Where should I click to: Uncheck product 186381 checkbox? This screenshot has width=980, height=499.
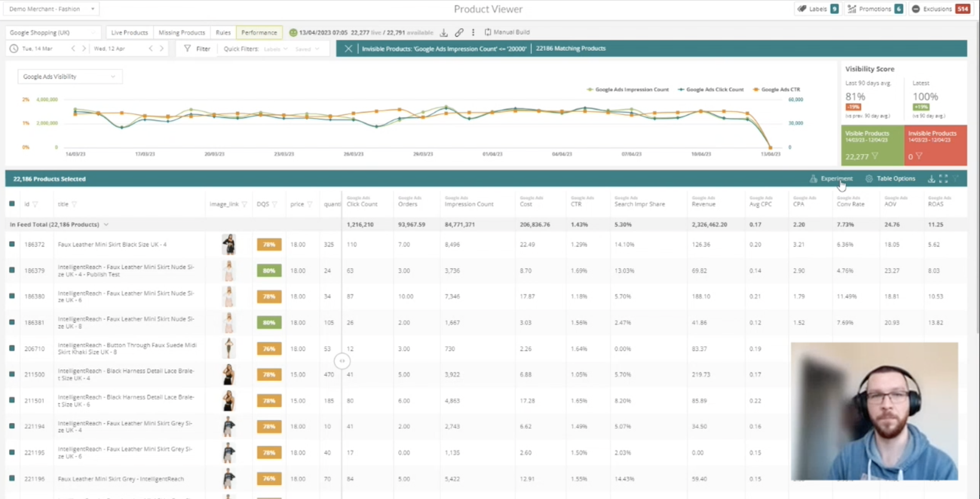(12, 322)
